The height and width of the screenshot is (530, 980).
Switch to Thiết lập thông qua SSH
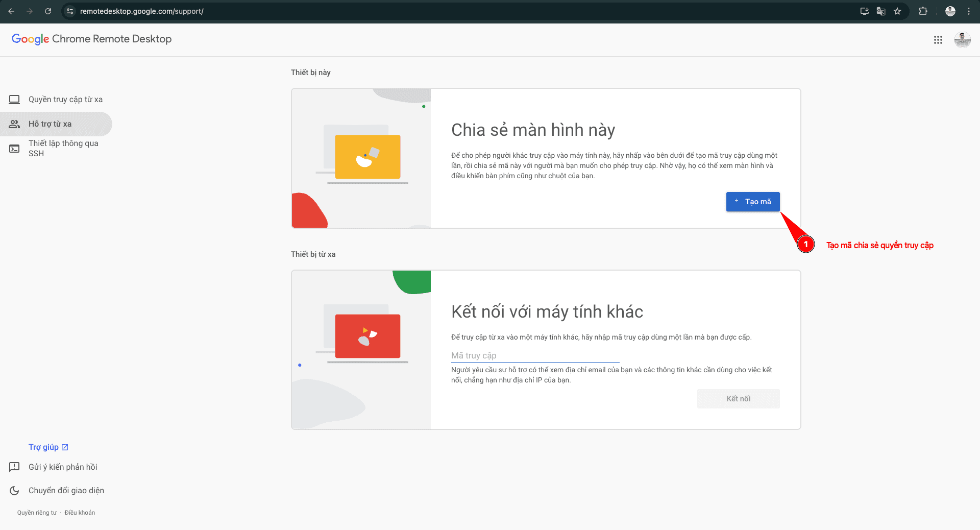(63, 149)
